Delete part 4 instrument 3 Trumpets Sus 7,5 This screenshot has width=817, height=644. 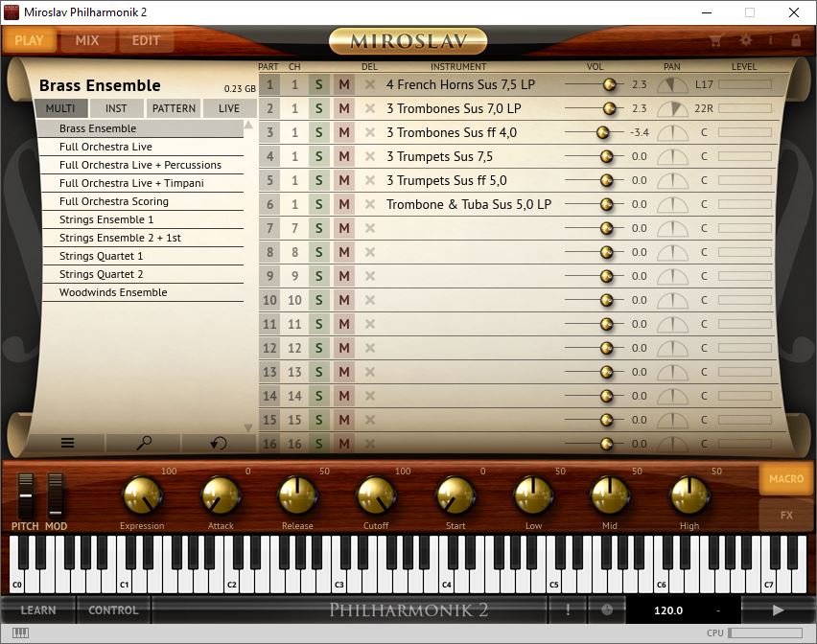[370, 156]
